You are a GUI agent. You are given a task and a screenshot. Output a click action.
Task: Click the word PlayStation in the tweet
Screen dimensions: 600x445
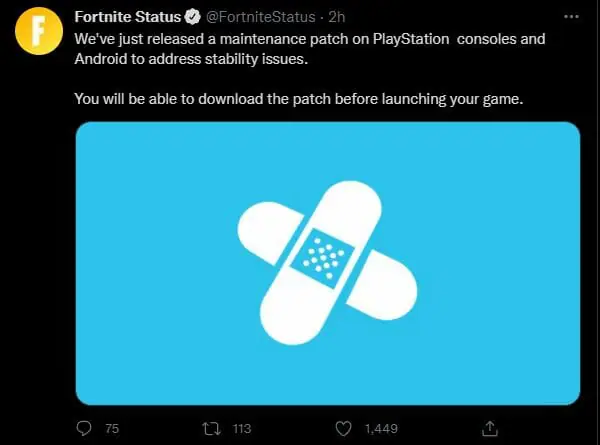[x=411, y=39]
